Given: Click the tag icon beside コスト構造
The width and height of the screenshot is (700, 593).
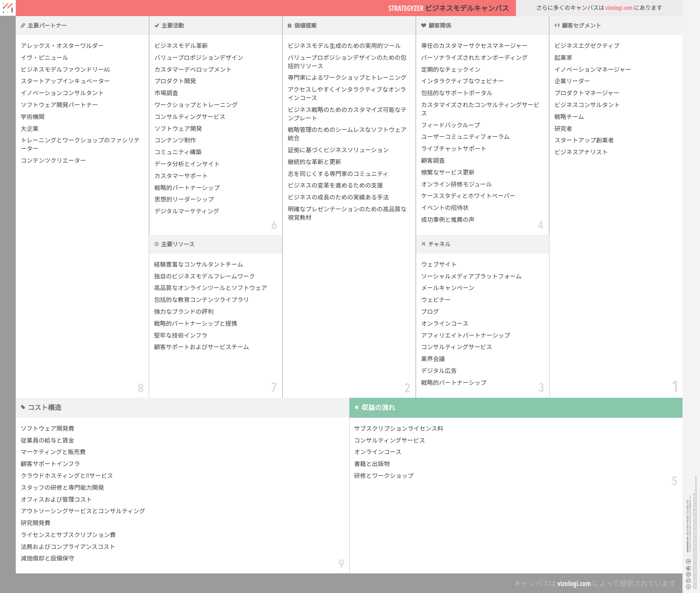Looking at the screenshot, I should pos(23,407).
